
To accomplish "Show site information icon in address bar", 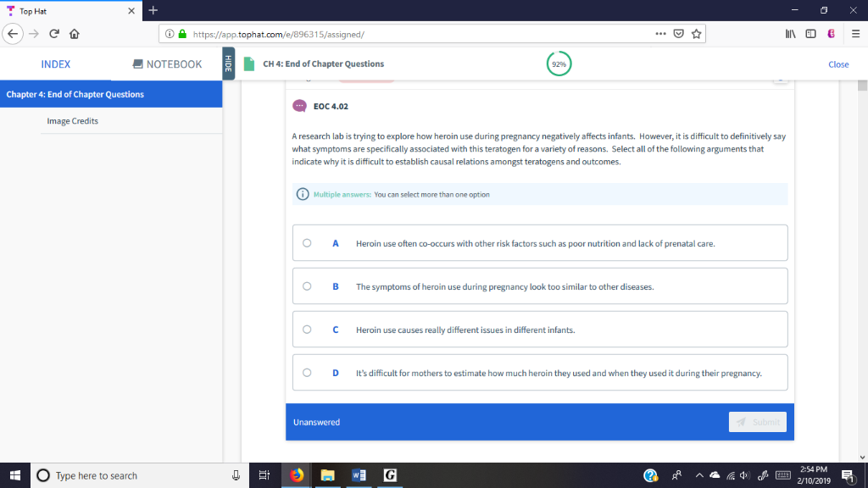I will click(170, 34).
